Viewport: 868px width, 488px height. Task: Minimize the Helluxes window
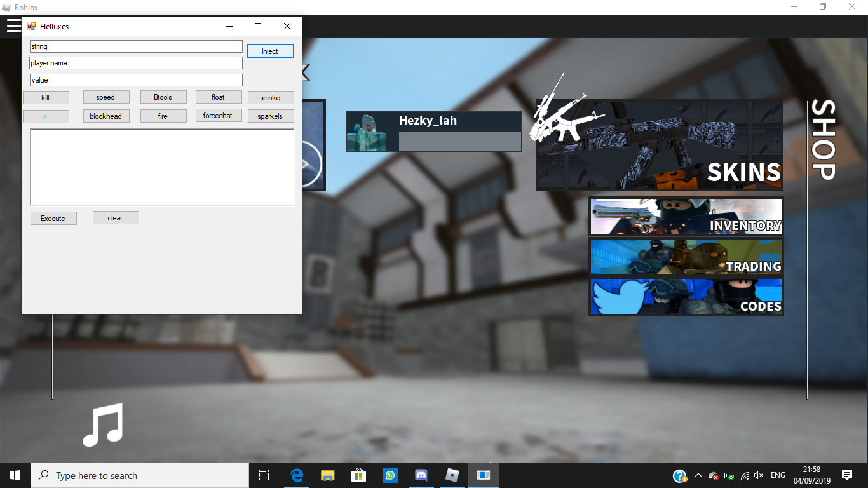(229, 26)
